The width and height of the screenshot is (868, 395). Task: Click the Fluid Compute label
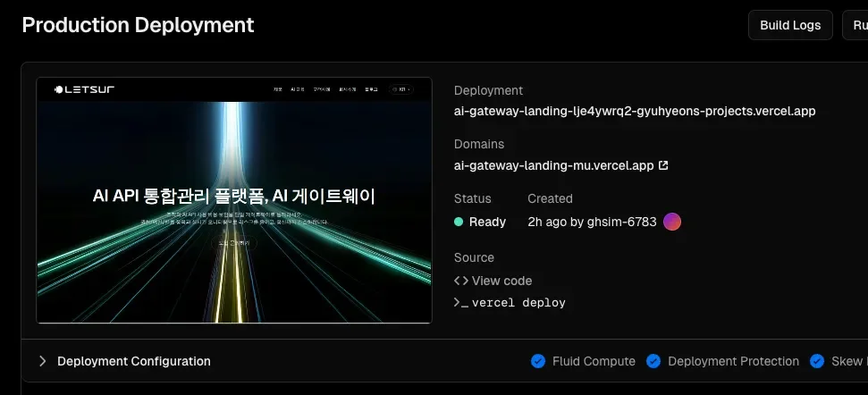[594, 361]
